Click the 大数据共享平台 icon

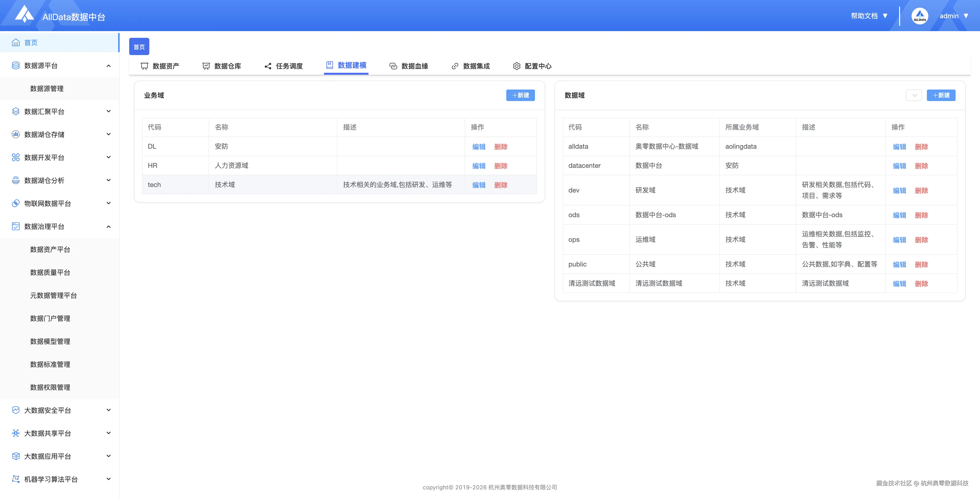[16, 433]
